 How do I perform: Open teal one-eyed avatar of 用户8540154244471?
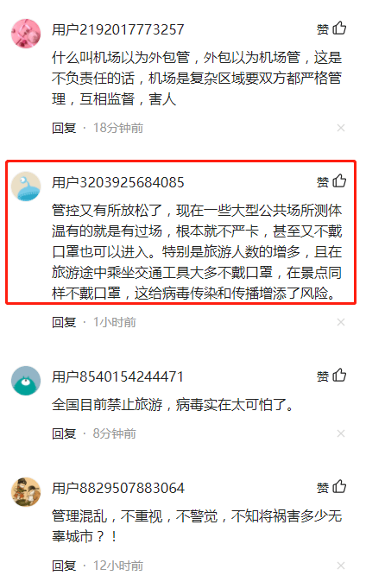(26, 381)
